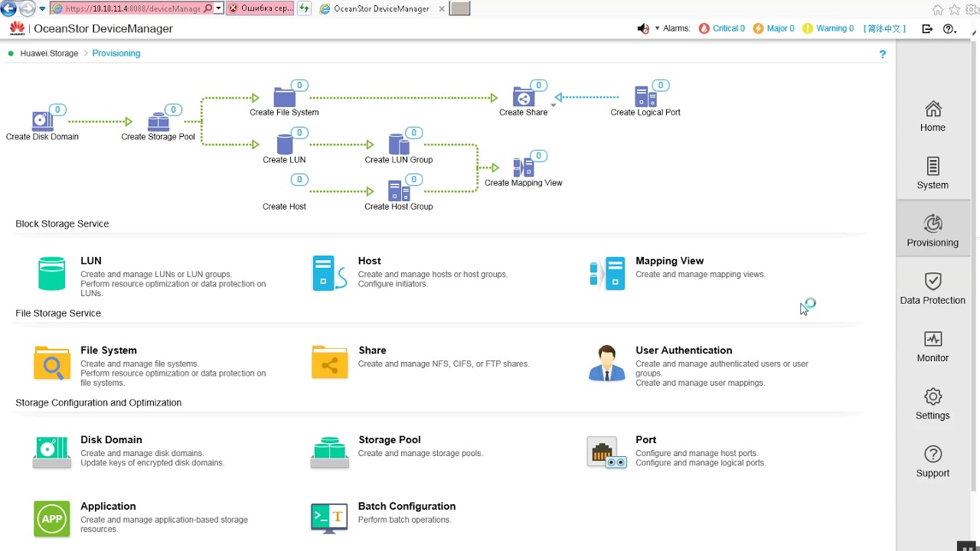The width and height of the screenshot is (980, 551).
Task: Click the Create Host Group flow icon
Action: tap(399, 191)
